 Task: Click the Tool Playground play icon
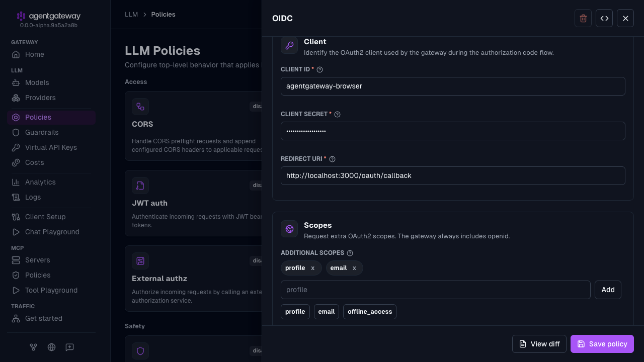(x=16, y=290)
